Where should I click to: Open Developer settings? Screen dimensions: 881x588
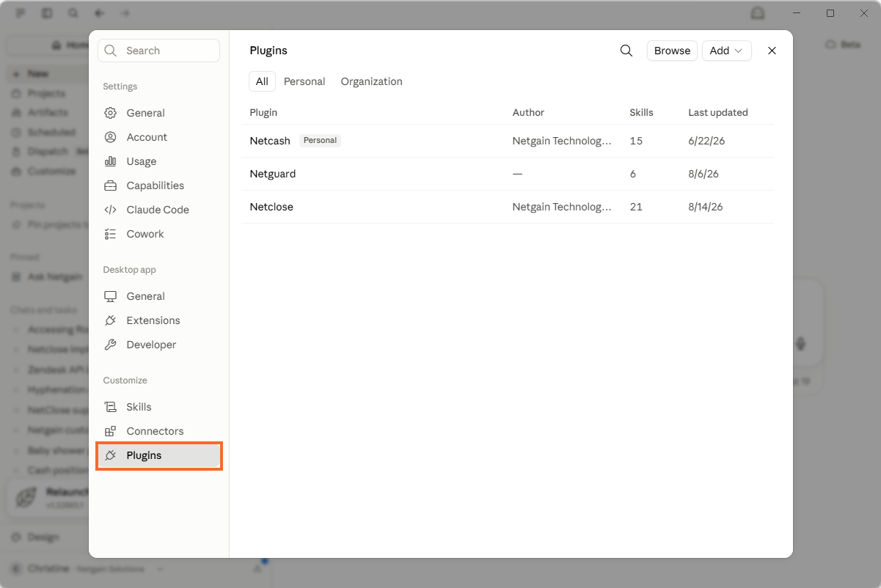point(158,345)
